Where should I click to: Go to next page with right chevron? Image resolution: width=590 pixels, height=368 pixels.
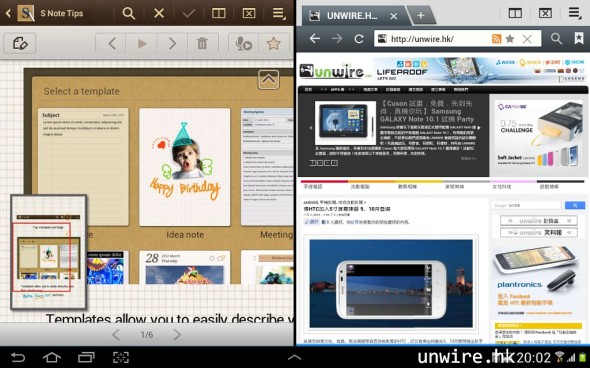point(172,44)
